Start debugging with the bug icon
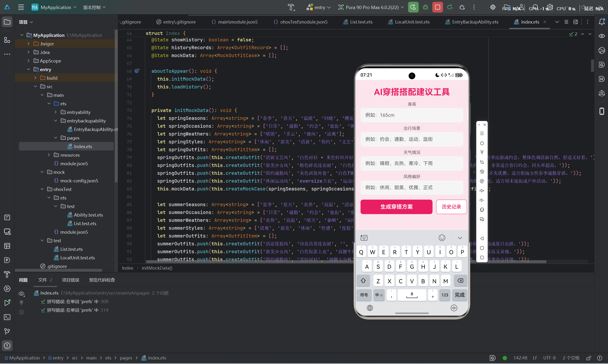608x364 pixels. [x=425, y=7]
